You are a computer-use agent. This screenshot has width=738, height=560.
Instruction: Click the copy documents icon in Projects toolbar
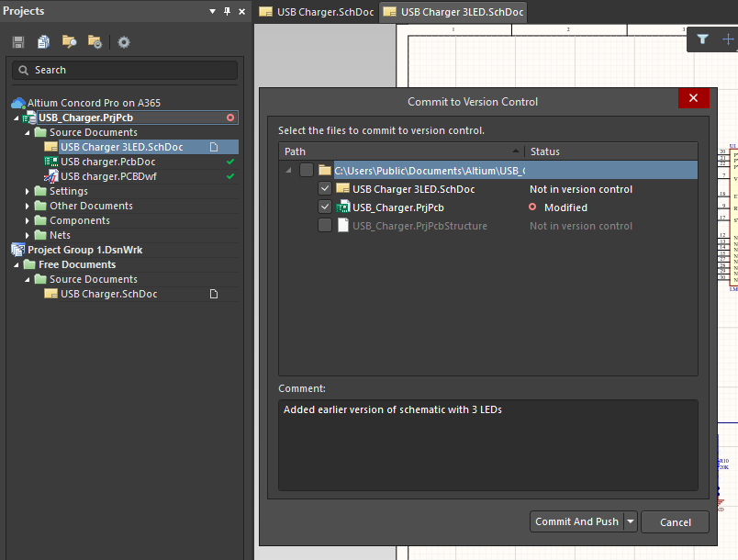coord(44,42)
